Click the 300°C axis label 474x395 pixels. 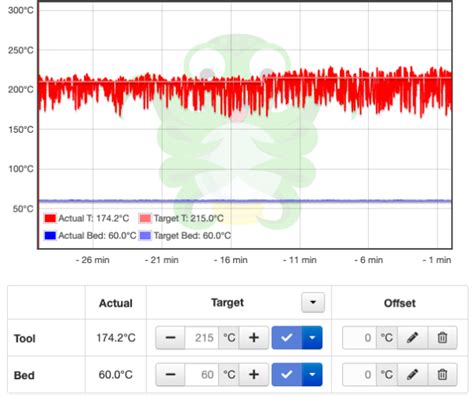21,10
